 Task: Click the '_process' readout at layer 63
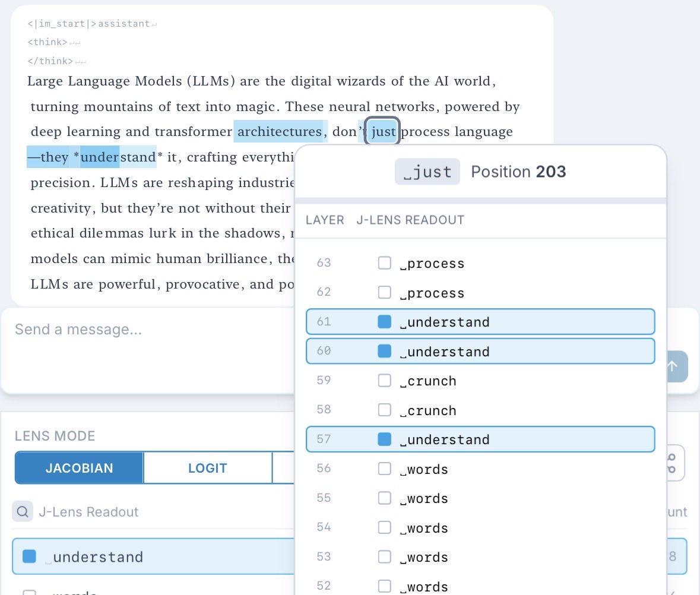click(432, 263)
